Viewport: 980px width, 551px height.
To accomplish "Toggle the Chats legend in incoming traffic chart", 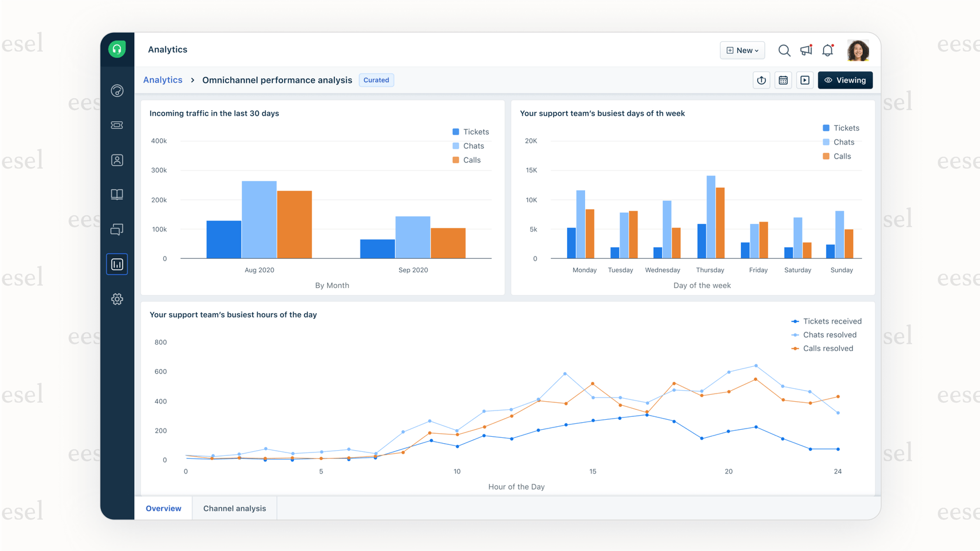I will 469,146.
